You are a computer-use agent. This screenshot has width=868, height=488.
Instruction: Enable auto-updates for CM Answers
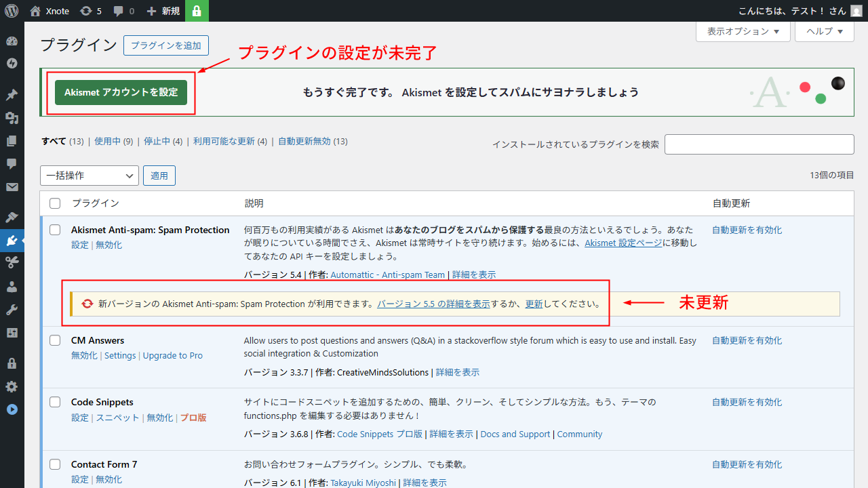pos(747,340)
